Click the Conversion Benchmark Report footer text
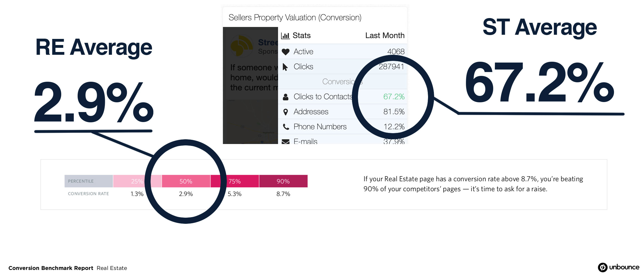644x278 pixels. [x=51, y=268]
